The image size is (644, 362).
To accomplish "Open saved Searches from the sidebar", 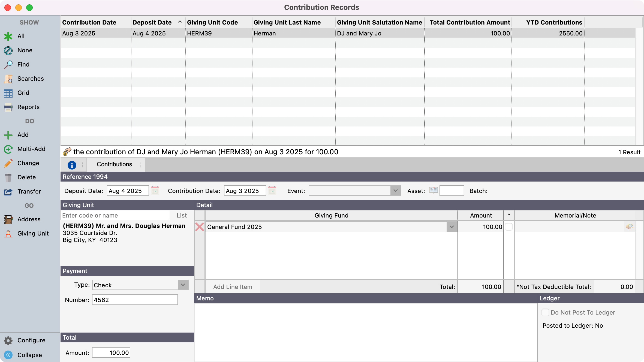I will [31, 79].
